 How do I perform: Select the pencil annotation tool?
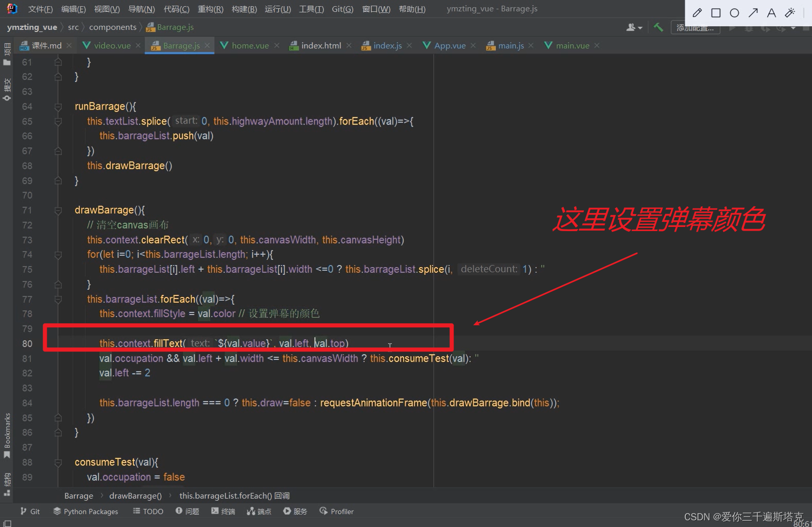697,13
